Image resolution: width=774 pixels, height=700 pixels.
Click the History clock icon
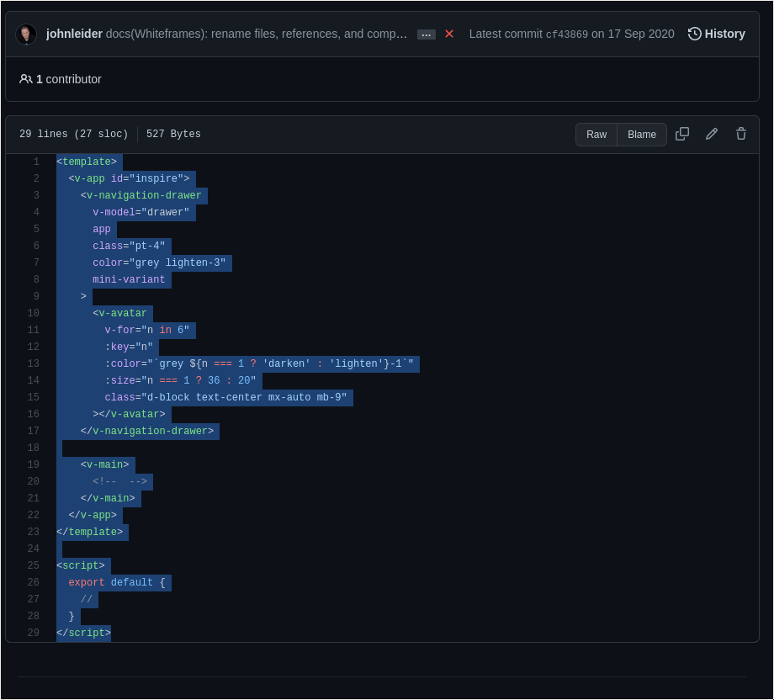click(x=695, y=34)
